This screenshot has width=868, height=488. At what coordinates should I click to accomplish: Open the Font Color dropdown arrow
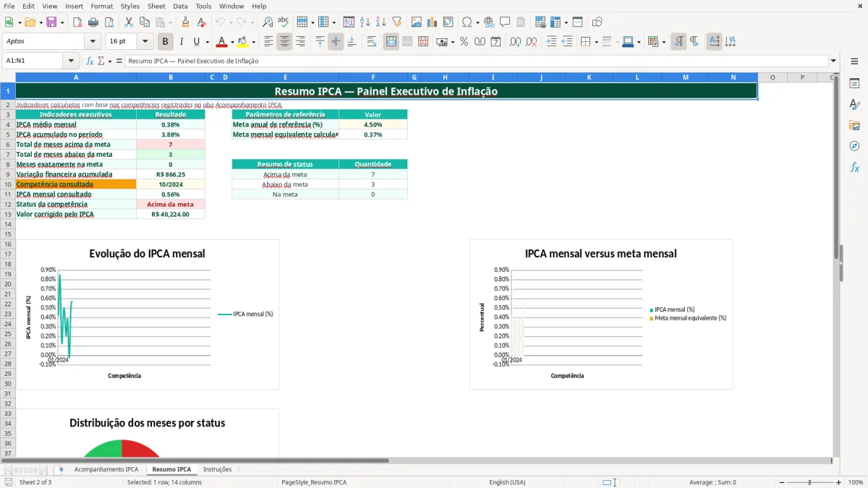coord(231,42)
